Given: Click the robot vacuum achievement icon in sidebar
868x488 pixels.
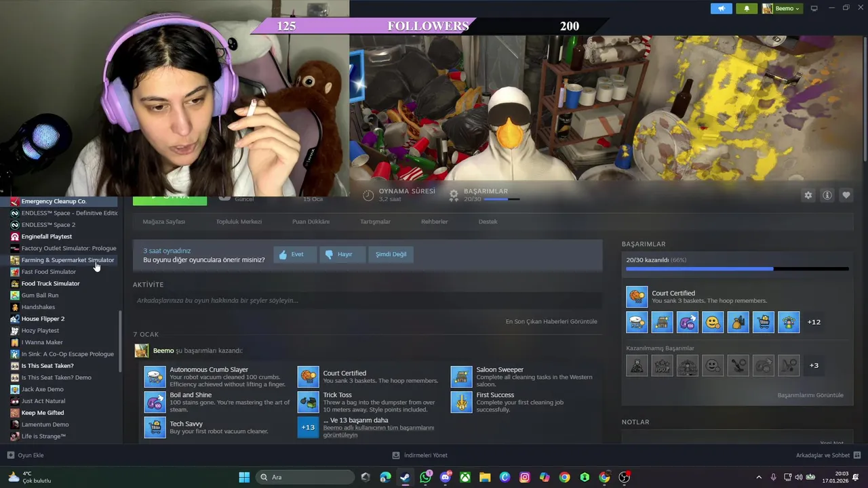Looking at the screenshot, I should (637, 322).
